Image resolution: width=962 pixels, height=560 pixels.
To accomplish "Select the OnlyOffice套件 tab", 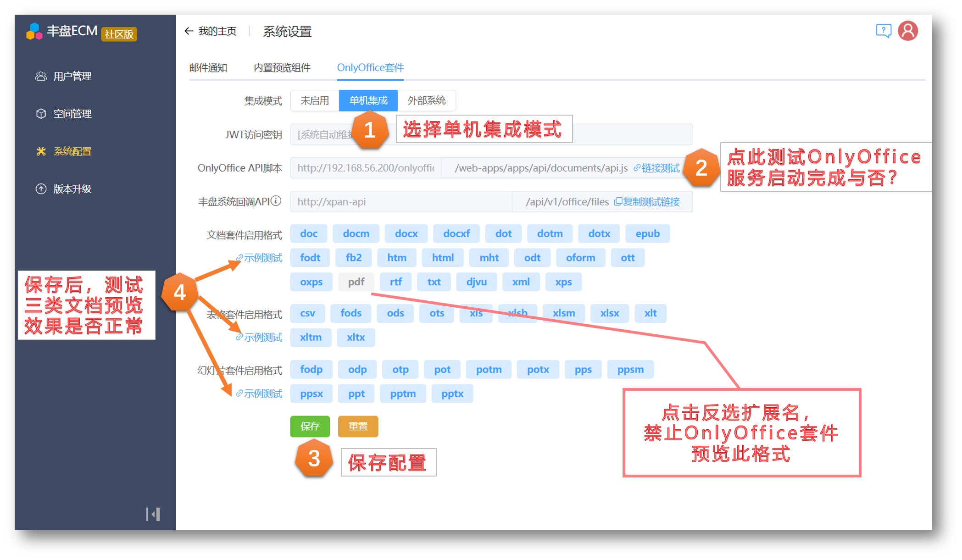I will (x=370, y=68).
